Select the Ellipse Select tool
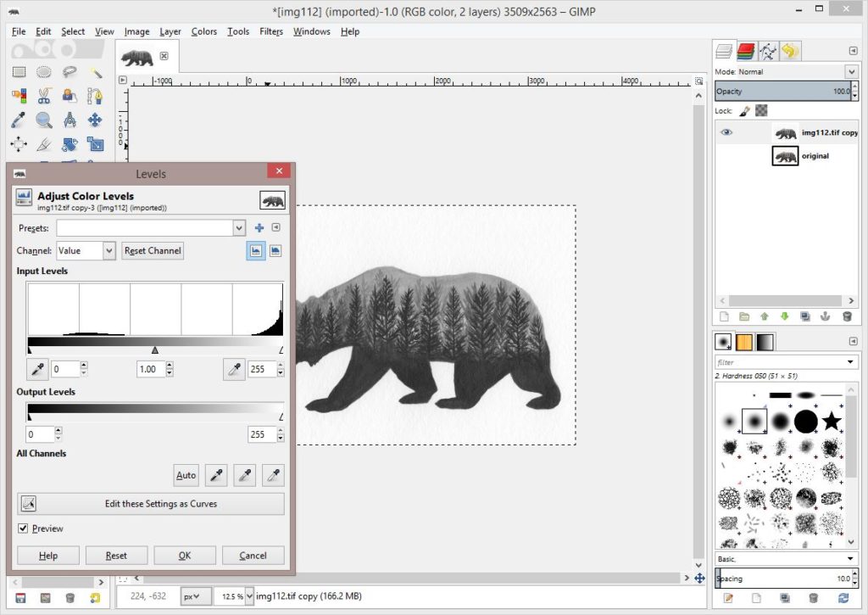Screen dimensions: 868x615 tap(44, 72)
